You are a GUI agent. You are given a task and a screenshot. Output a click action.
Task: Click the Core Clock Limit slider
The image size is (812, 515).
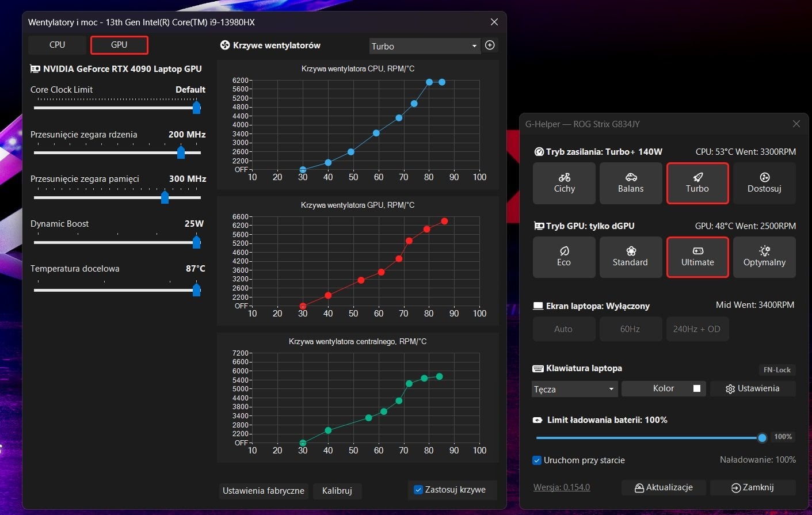point(117,108)
